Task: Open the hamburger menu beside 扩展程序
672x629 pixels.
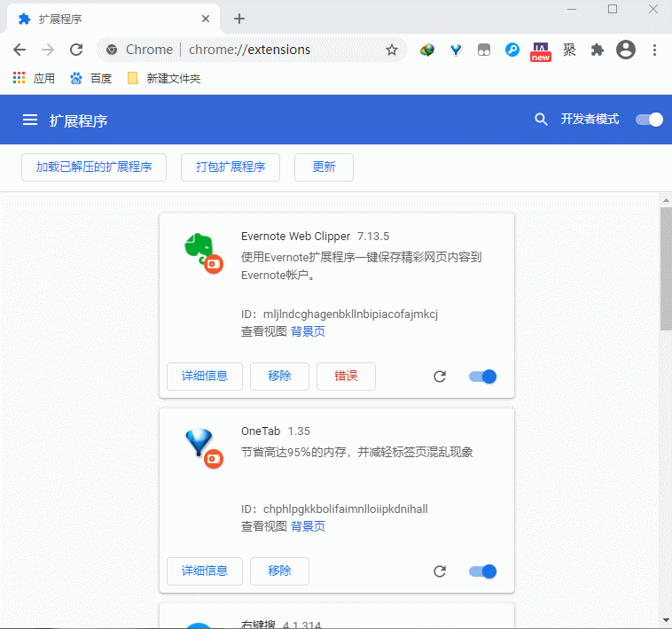Action: tap(30, 120)
